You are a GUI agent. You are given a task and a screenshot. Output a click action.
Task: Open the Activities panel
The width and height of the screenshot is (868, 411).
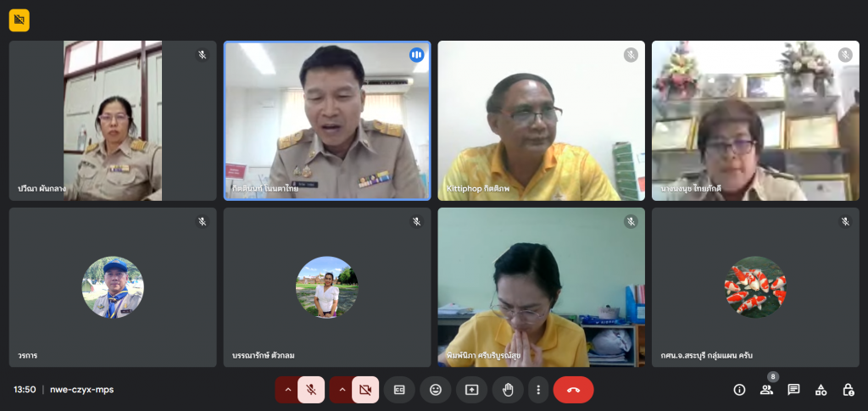click(x=821, y=390)
